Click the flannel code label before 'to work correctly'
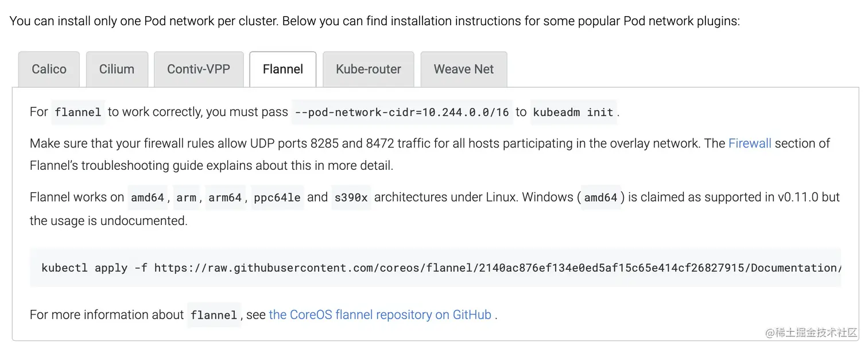 click(78, 112)
